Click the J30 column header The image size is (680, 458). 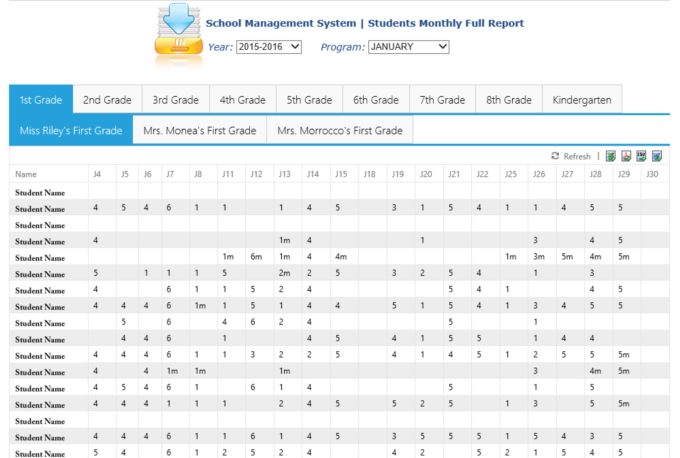coord(652,174)
